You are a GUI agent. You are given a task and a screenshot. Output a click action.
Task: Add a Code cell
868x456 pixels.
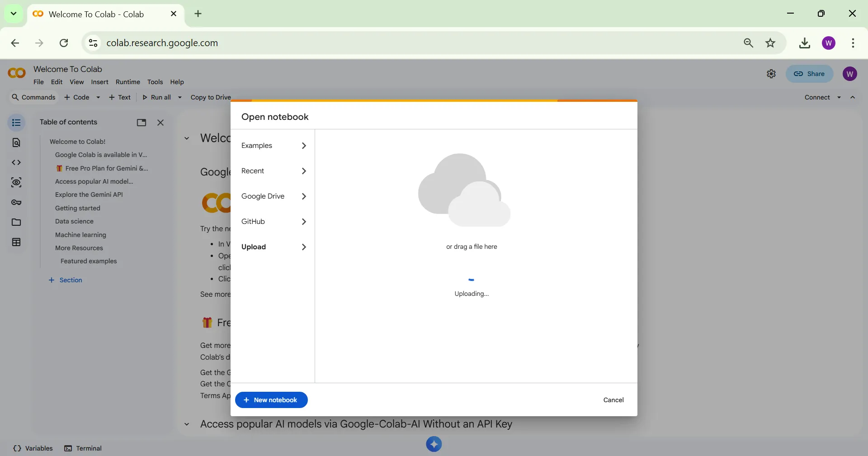pyautogui.click(x=77, y=97)
